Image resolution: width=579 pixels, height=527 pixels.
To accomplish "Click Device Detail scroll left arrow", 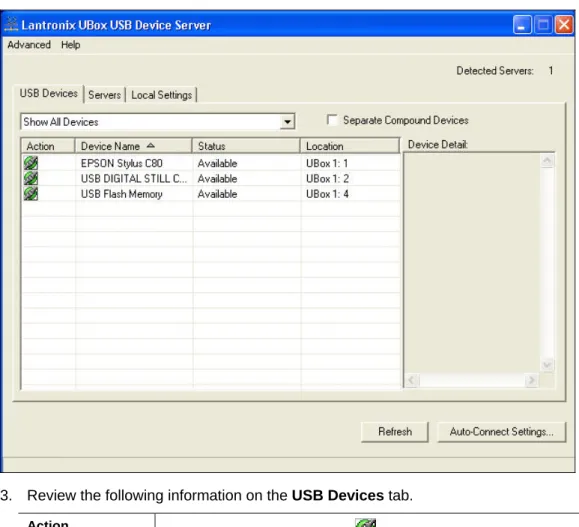I will pyautogui.click(x=412, y=380).
